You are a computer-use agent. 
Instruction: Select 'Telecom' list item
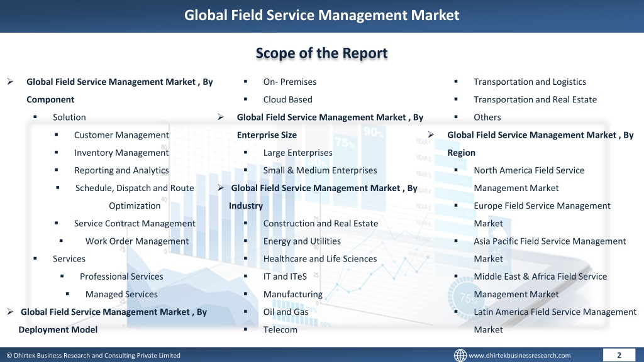(x=280, y=329)
